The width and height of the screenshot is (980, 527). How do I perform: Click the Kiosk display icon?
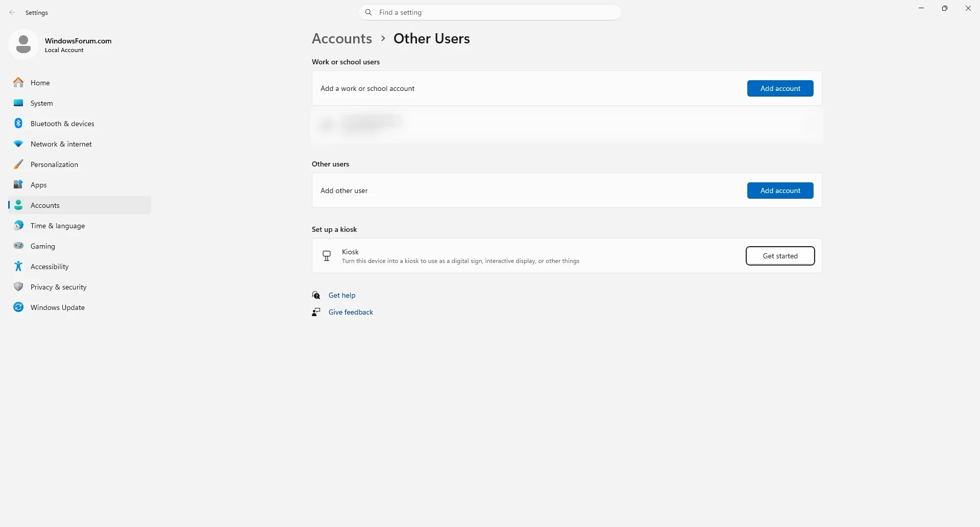click(327, 256)
